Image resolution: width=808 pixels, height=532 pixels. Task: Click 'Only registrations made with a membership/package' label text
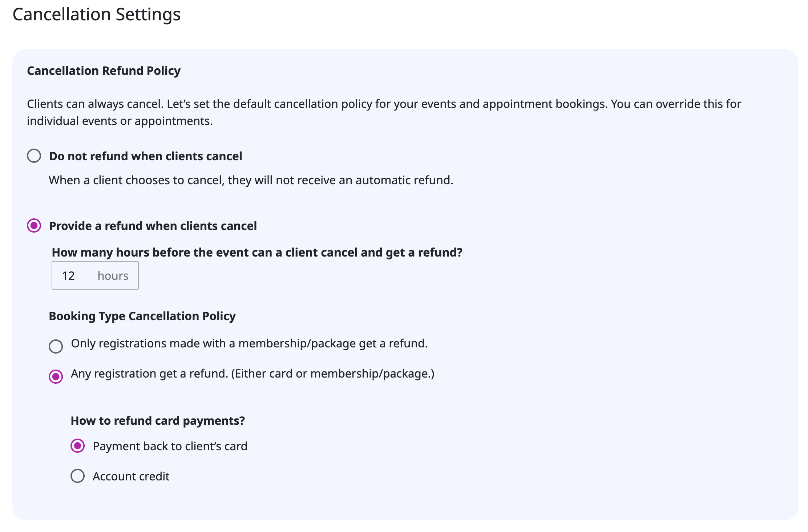(249, 343)
